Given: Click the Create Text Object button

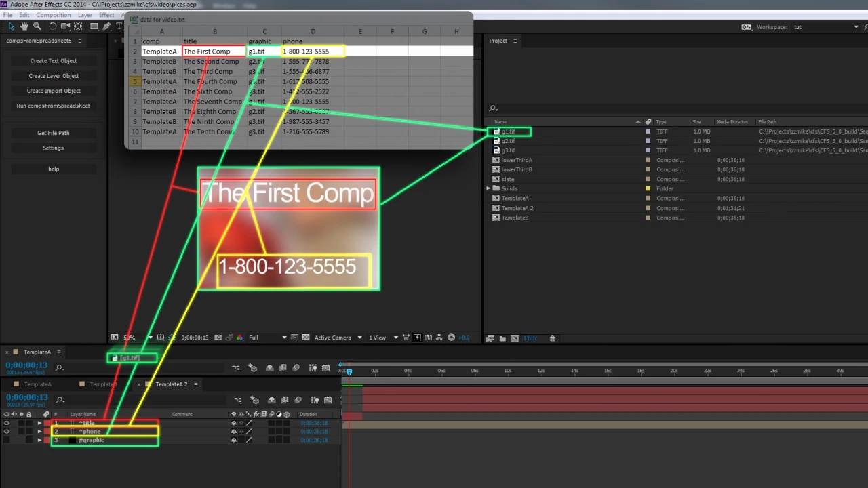Looking at the screenshot, I should point(53,60).
